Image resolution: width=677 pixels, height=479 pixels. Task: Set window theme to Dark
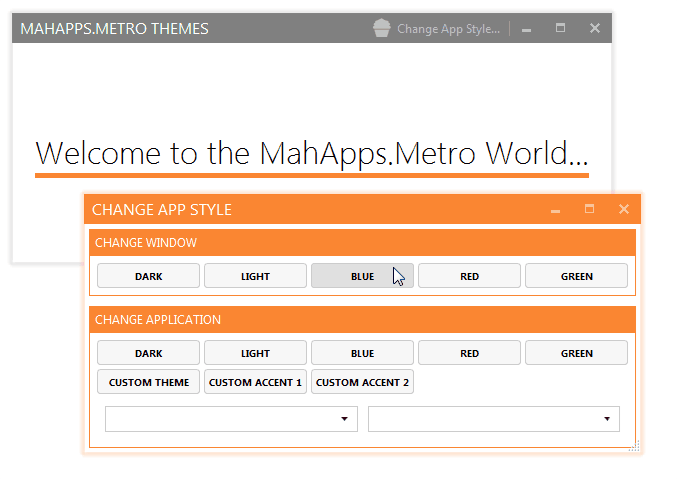tap(149, 276)
